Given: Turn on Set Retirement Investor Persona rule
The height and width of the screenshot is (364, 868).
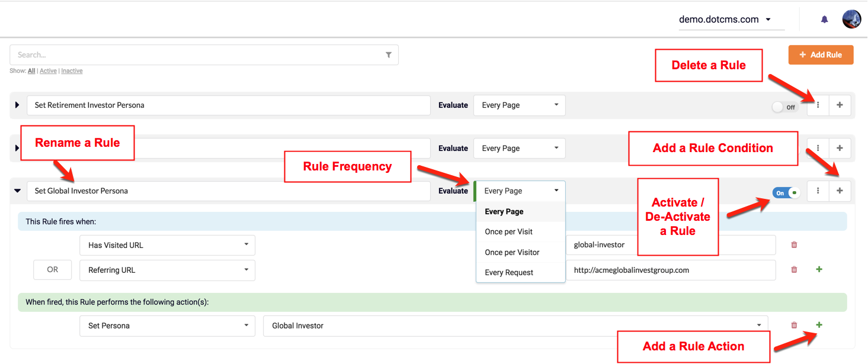Looking at the screenshot, I should coord(784,107).
